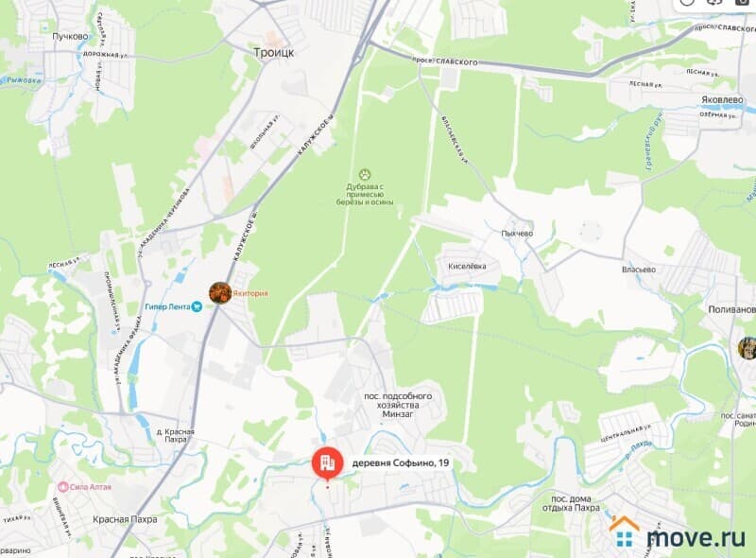Click the Киселёвка village label
The width and height of the screenshot is (756, 558).
(x=467, y=266)
